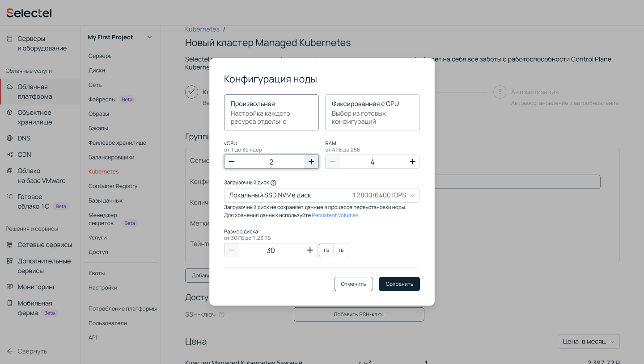Switch disk size unit to ТБ

(341, 250)
